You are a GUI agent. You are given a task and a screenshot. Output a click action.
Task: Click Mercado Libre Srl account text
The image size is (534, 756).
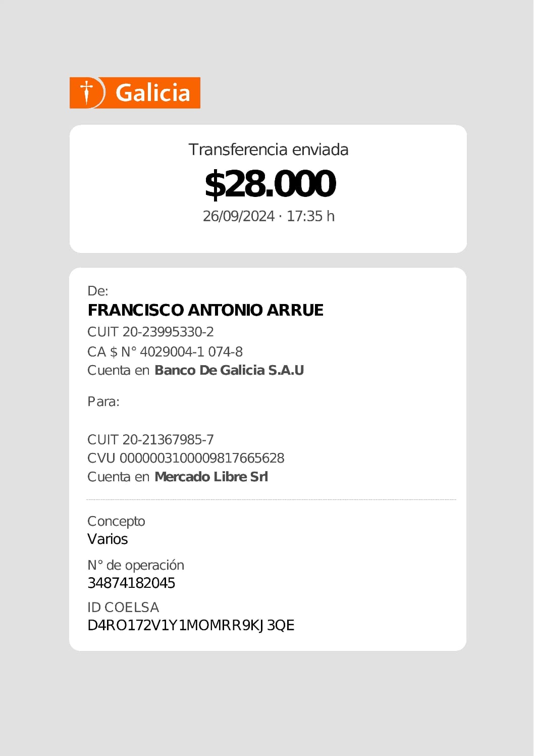(x=211, y=477)
